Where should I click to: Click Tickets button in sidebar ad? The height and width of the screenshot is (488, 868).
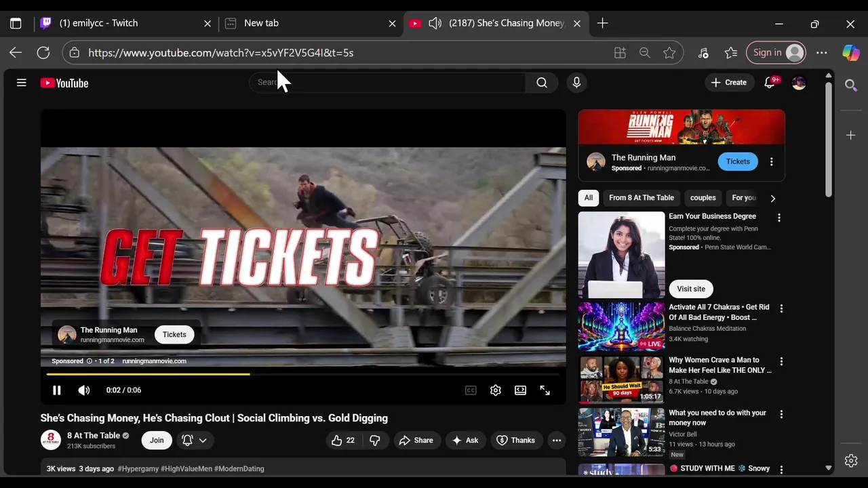click(x=738, y=161)
